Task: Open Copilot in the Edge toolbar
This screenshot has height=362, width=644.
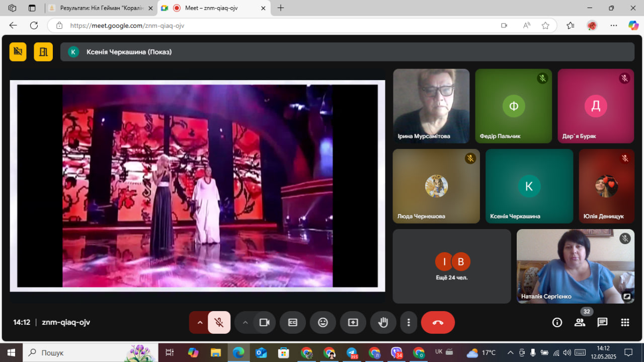Action: click(x=633, y=25)
